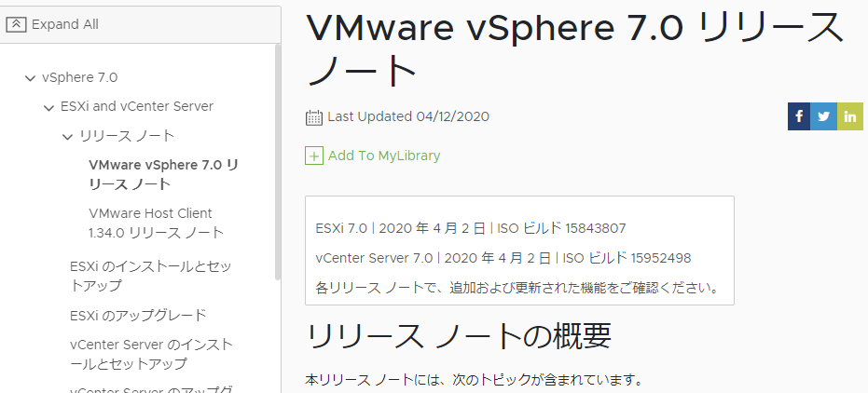The image size is (868, 393).
Task: Click the page title VMware vSphere 7.0 リリース ノート
Action: tap(574, 49)
